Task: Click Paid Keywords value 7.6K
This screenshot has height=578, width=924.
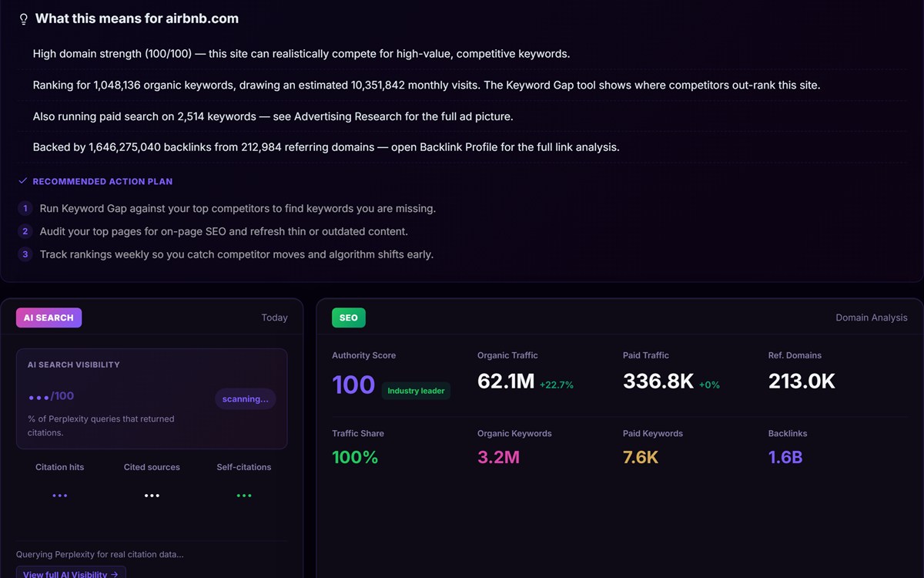Action: click(641, 457)
